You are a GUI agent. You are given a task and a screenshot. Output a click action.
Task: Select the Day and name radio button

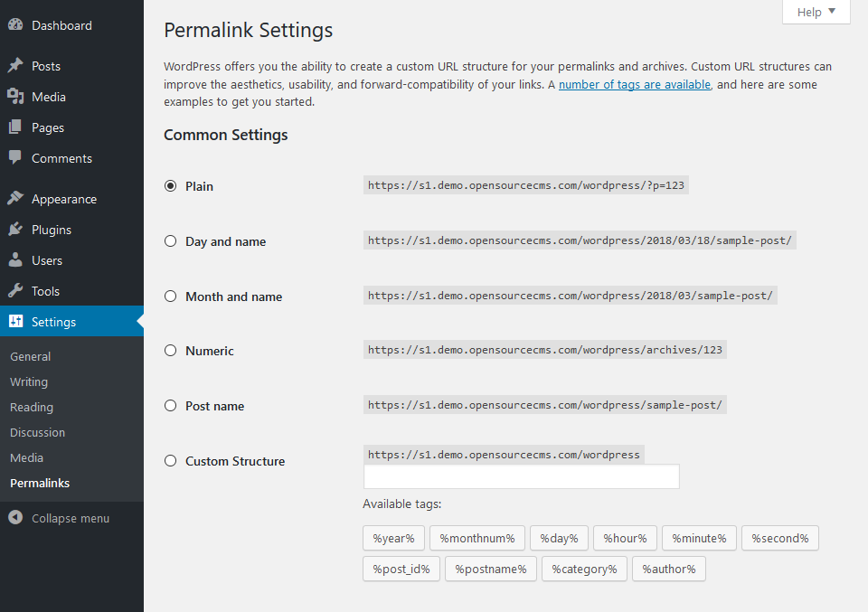[171, 241]
